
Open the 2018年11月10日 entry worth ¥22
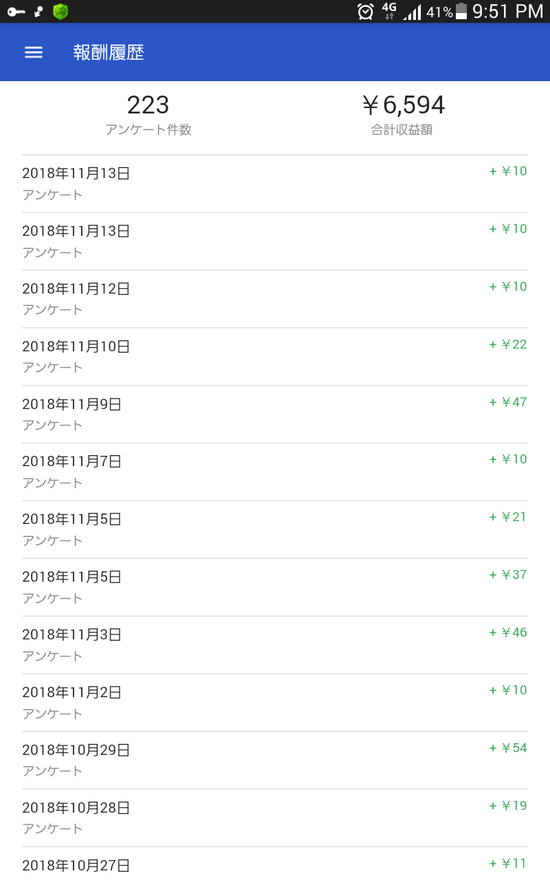[275, 357]
